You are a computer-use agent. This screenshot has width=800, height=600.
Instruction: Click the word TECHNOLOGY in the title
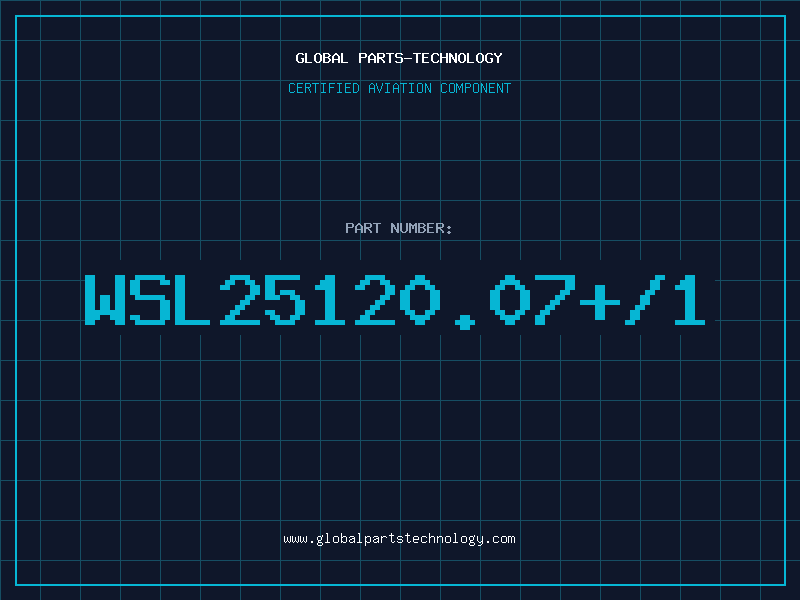(458, 58)
